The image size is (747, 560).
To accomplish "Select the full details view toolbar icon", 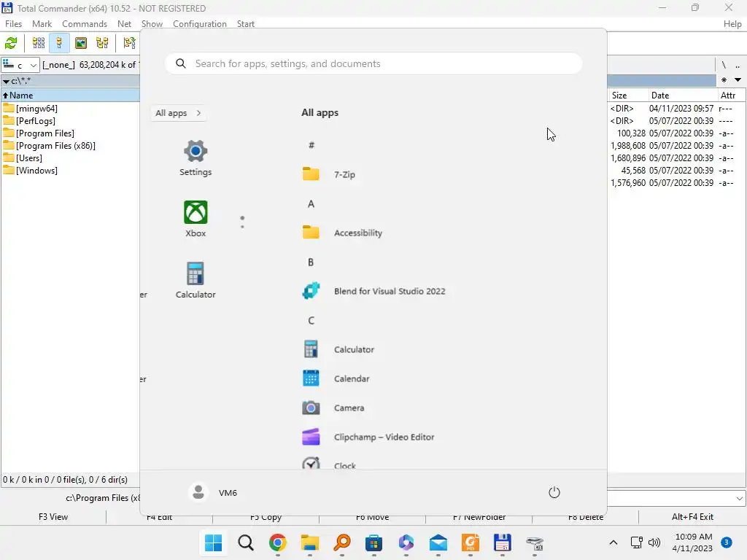I will tap(59, 43).
